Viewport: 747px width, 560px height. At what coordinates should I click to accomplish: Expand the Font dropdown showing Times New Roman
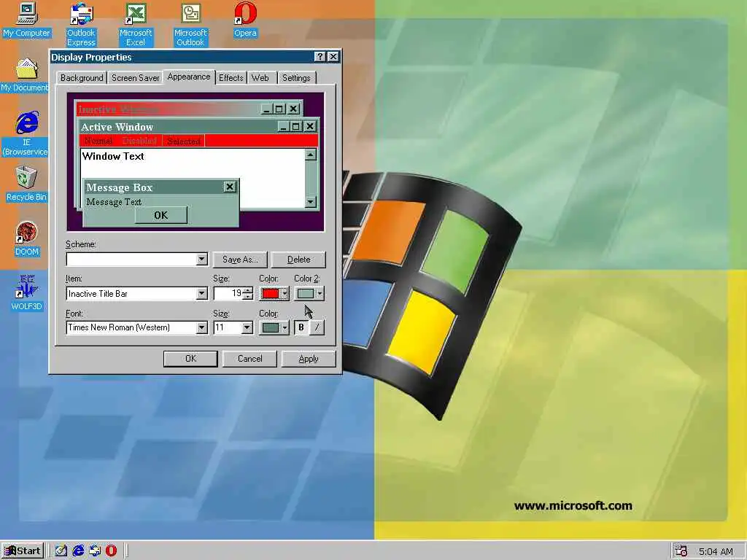201,327
